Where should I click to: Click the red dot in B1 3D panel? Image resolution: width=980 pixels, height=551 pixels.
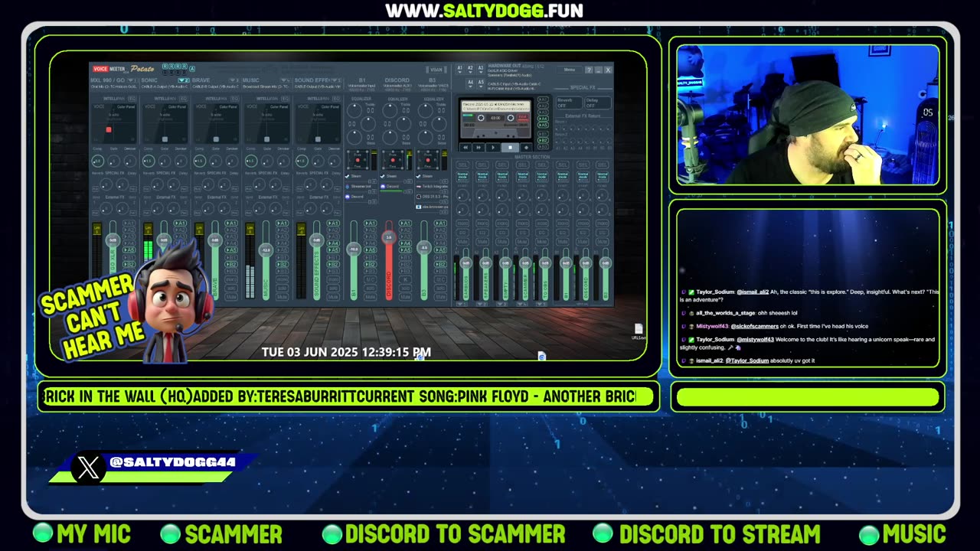358,160
